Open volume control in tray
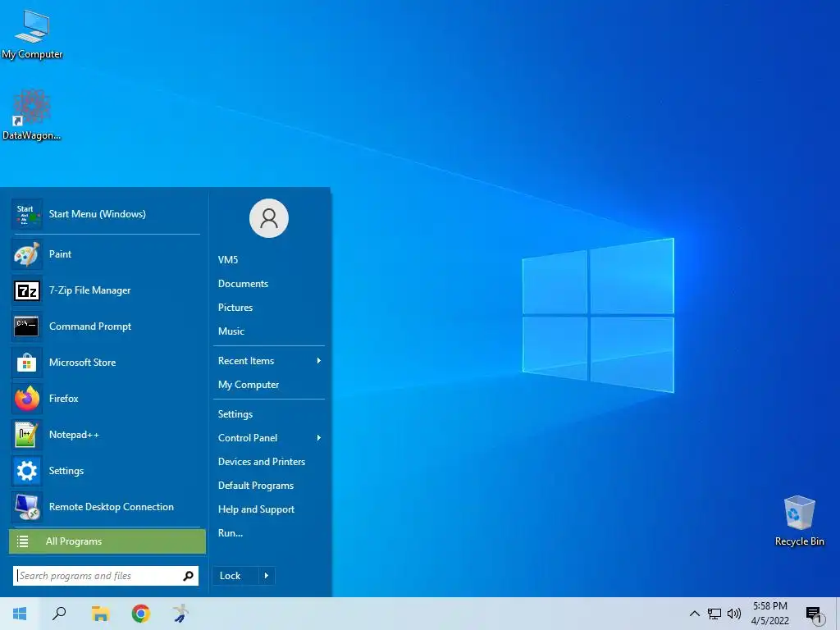Viewport: 840px width, 630px height. click(x=734, y=614)
